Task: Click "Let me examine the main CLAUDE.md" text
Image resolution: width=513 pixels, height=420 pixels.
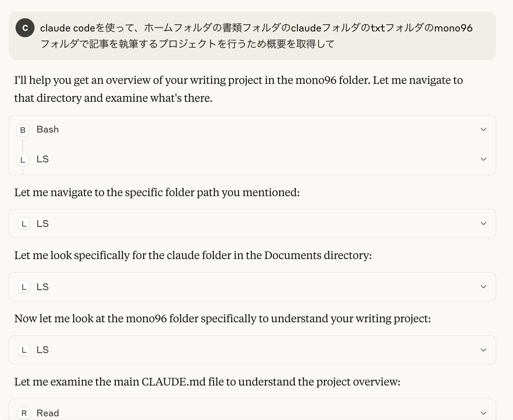Action: coord(207,382)
